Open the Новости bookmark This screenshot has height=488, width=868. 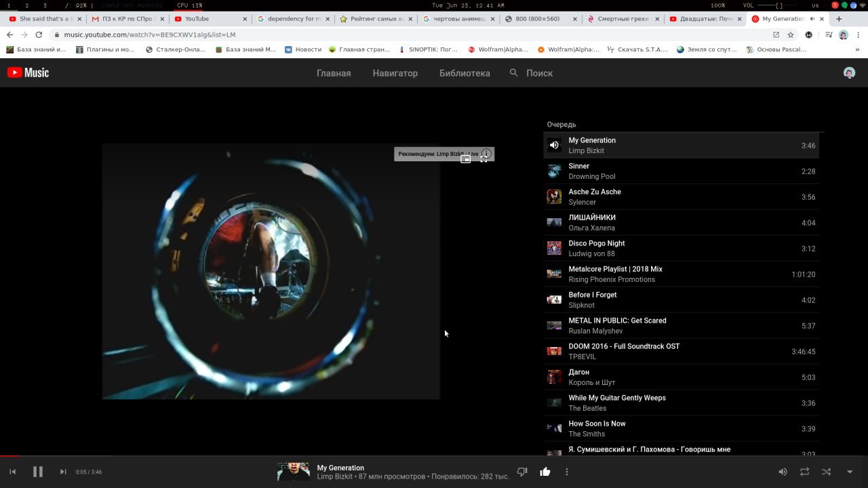click(x=303, y=49)
